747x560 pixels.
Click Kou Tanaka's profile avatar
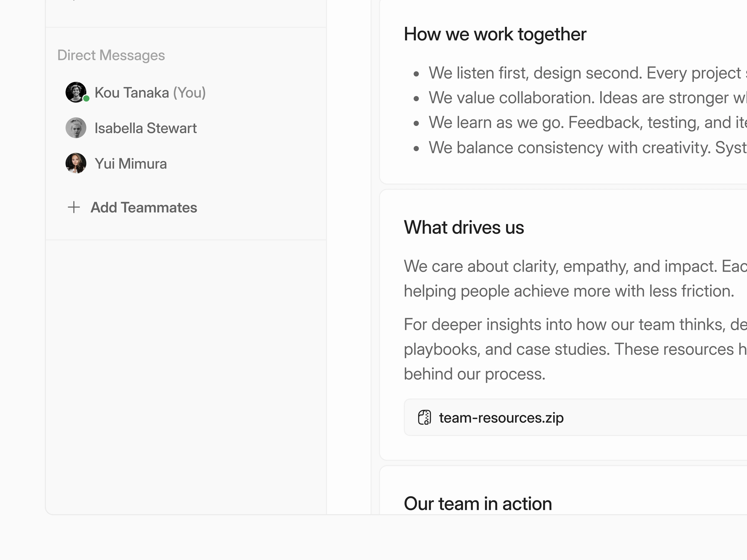[x=76, y=92]
